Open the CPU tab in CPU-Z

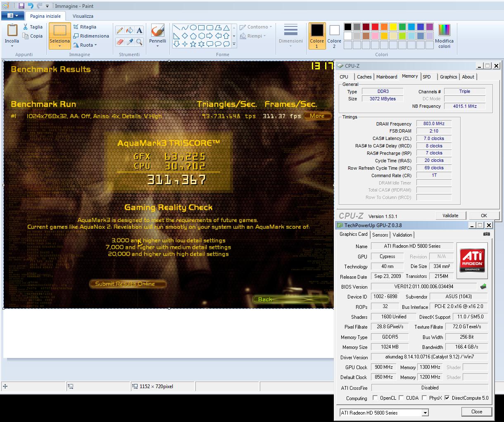tap(344, 77)
